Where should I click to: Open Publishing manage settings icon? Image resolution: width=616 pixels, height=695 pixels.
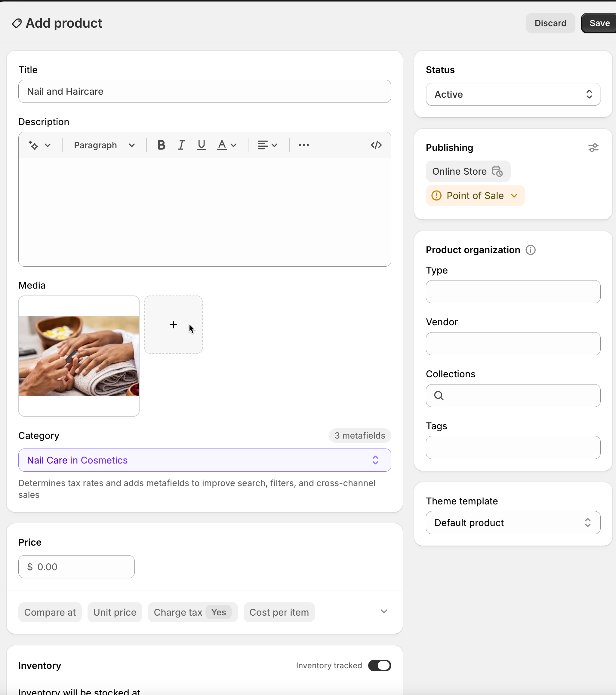(593, 148)
